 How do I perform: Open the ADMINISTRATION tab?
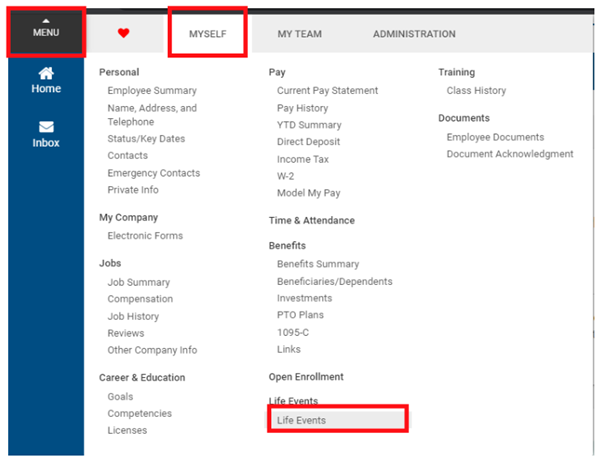tap(414, 34)
